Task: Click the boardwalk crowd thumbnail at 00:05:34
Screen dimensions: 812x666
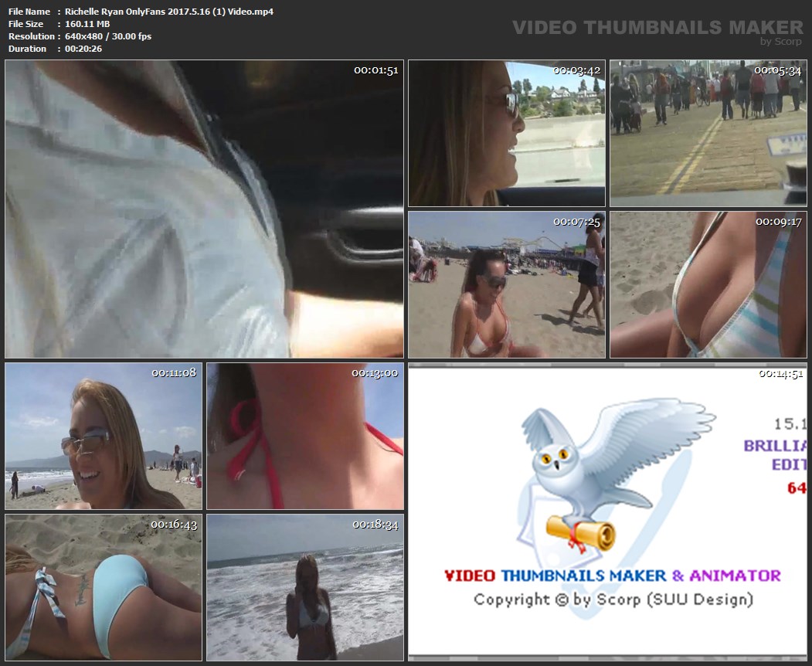Action: point(708,133)
